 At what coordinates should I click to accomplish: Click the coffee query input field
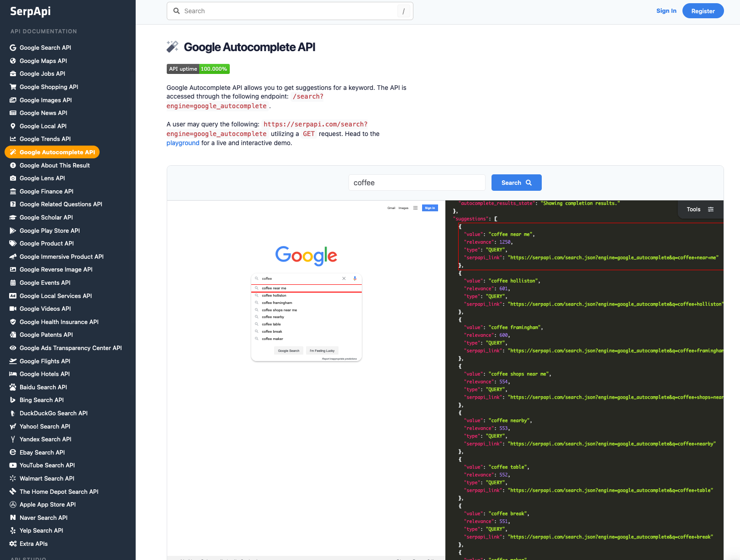coord(417,183)
